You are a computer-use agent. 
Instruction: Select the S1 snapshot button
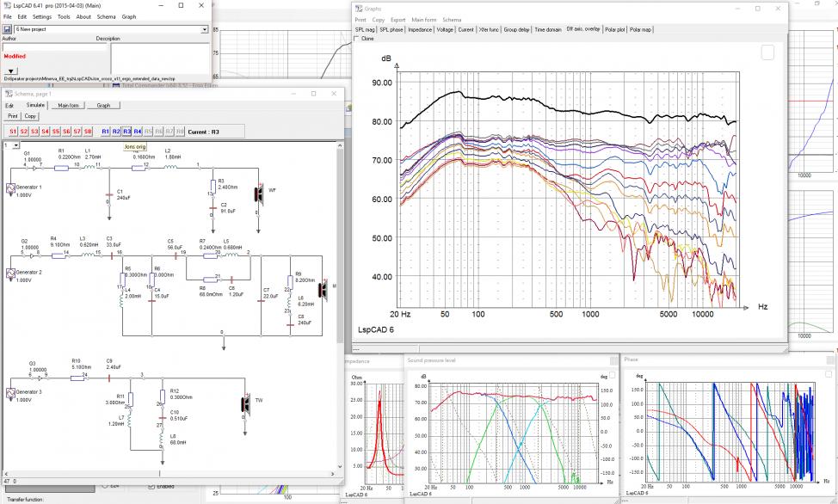pos(14,132)
